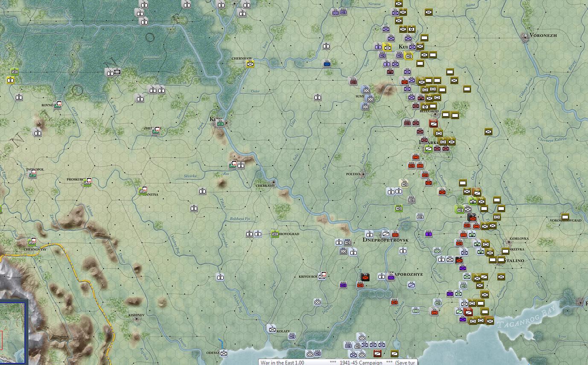Viewport: 588px width, 365px height.
Task: Click the Cherkassy town dot
Action: 274,182
